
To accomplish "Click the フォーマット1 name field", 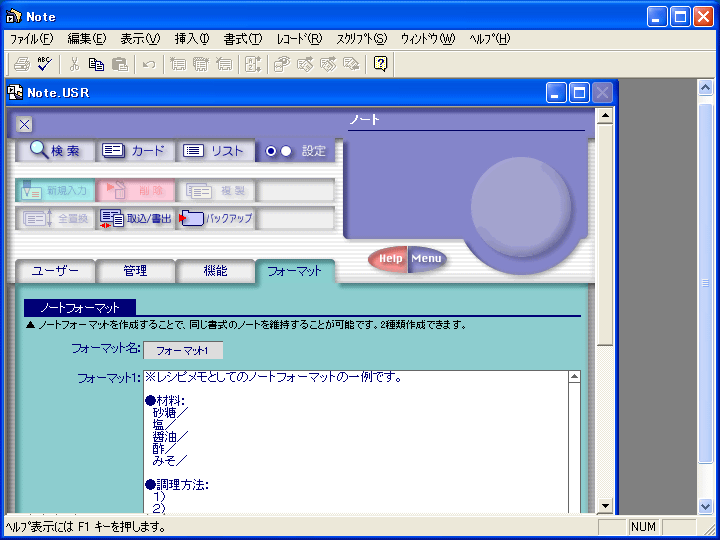I will click(x=183, y=350).
